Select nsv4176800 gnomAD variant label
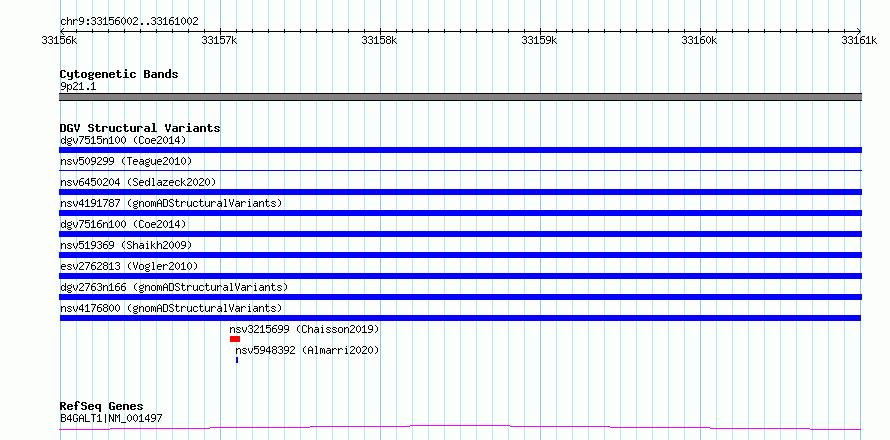This screenshot has height=440, width=890. (x=171, y=308)
